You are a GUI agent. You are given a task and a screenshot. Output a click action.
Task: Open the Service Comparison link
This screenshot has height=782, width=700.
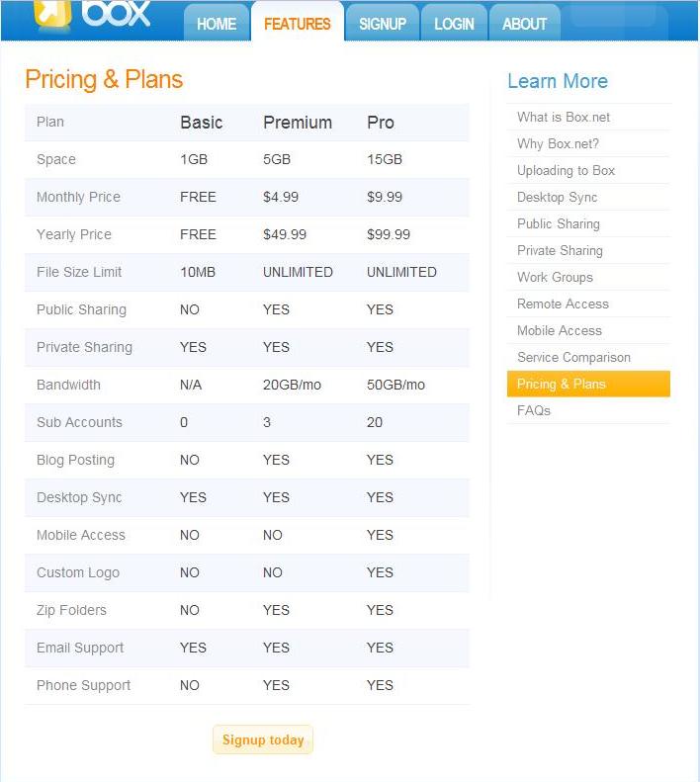tap(573, 357)
